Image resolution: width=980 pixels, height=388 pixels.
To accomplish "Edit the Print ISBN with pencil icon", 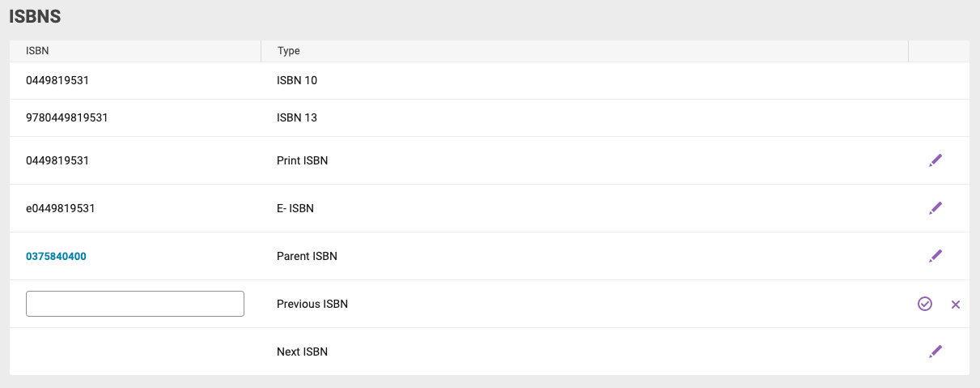I will [x=935, y=160].
